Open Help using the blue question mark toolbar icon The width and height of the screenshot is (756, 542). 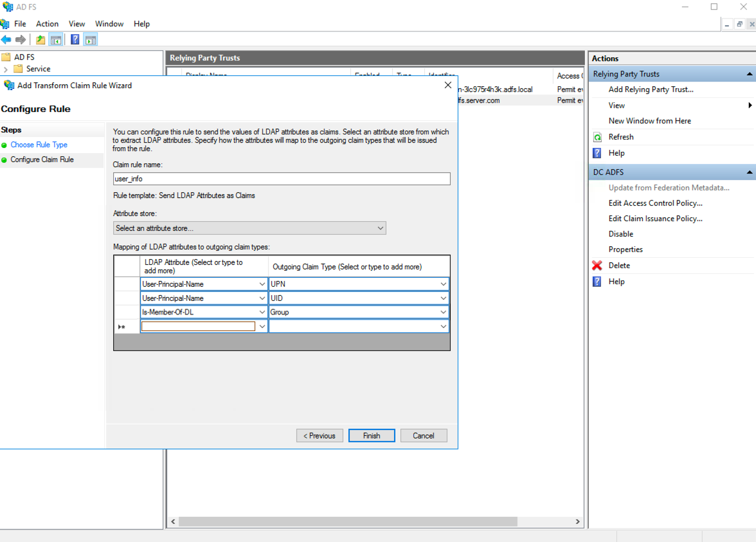tap(75, 39)
